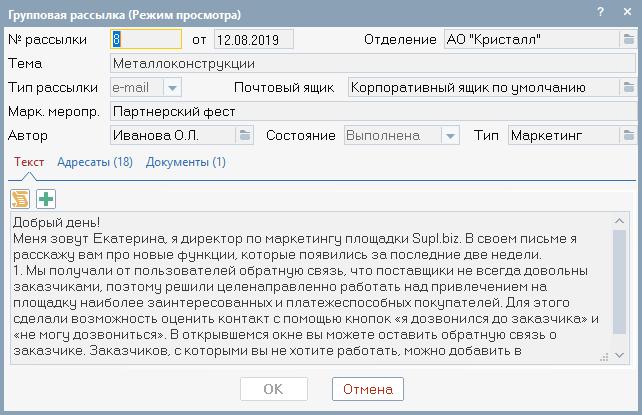Click the Тема field with Металлоконструкции
This screenshot has width=642, height=415.
click(373, 64)
